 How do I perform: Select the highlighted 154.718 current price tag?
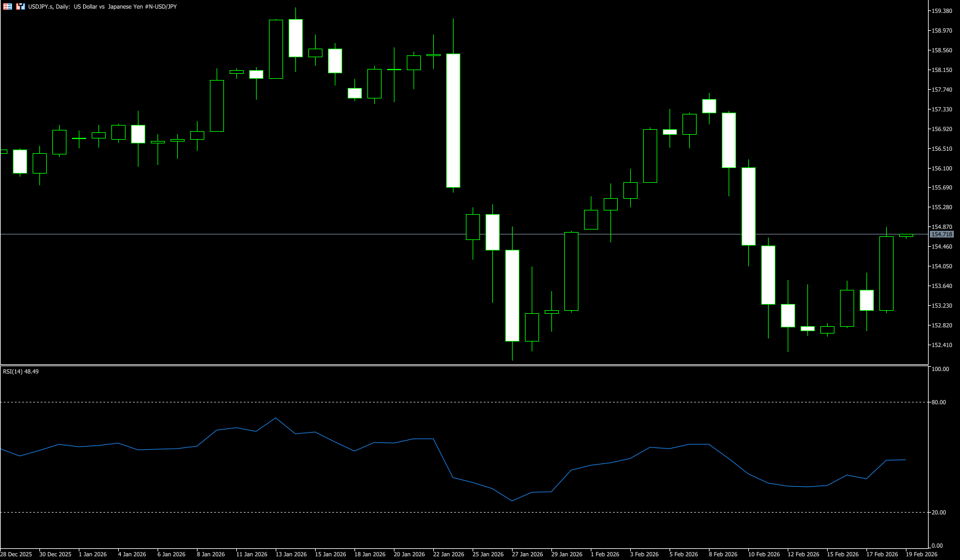coord(942,234)
